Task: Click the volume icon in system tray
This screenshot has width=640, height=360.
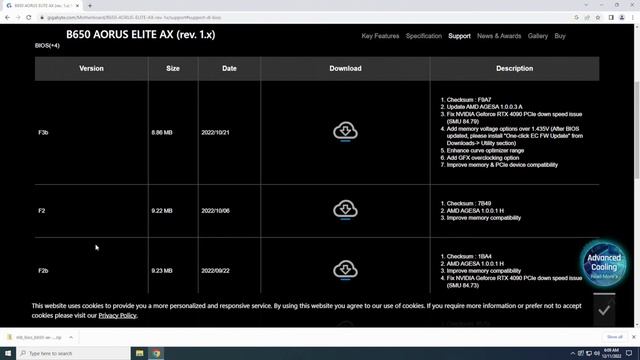Action: (x=597, y=353)
